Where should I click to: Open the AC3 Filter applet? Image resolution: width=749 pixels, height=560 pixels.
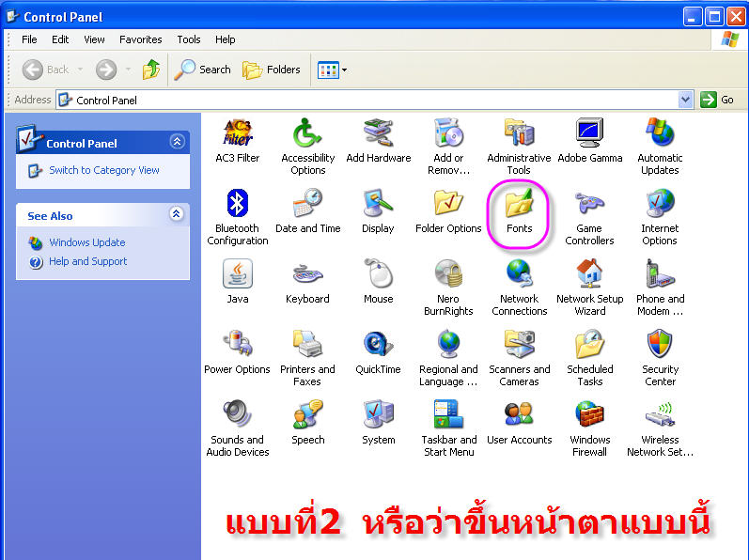pyautogui.click(x=238, y=141)
